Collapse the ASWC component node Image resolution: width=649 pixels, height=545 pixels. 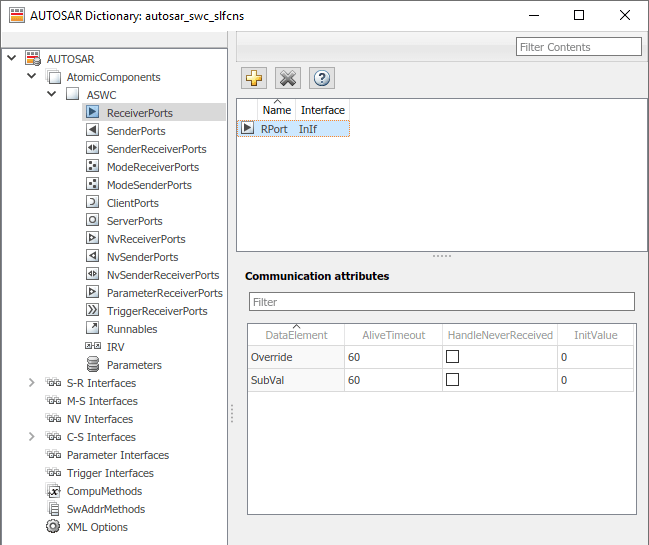click(x=51, y=94)
